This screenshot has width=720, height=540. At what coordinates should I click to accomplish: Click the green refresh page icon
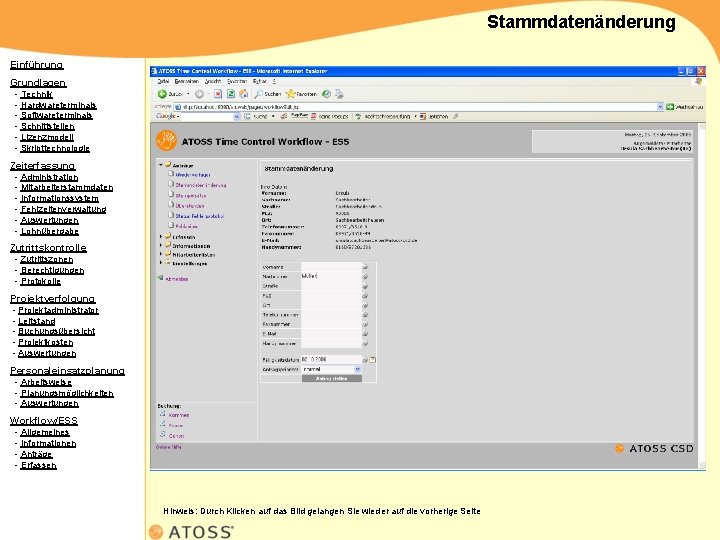tap(231, 94)
